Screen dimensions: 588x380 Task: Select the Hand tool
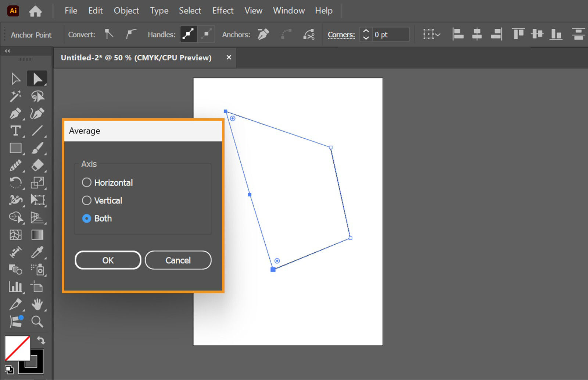pos(37,305)
